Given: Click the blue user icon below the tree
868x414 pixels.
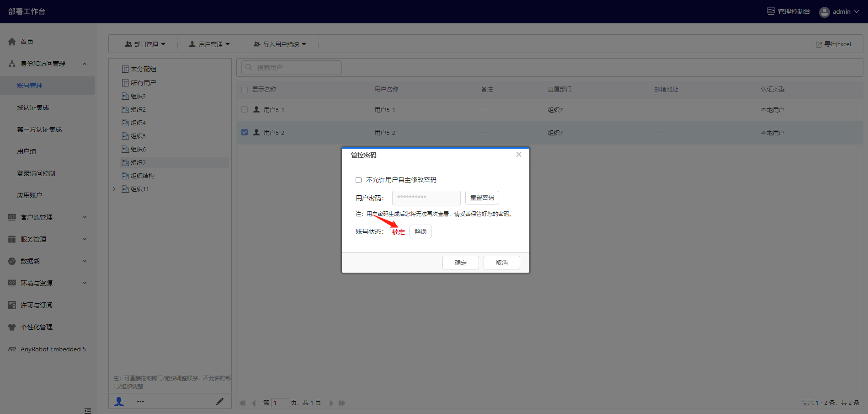Looking at the screenshot, I should [x=119, y=401].
